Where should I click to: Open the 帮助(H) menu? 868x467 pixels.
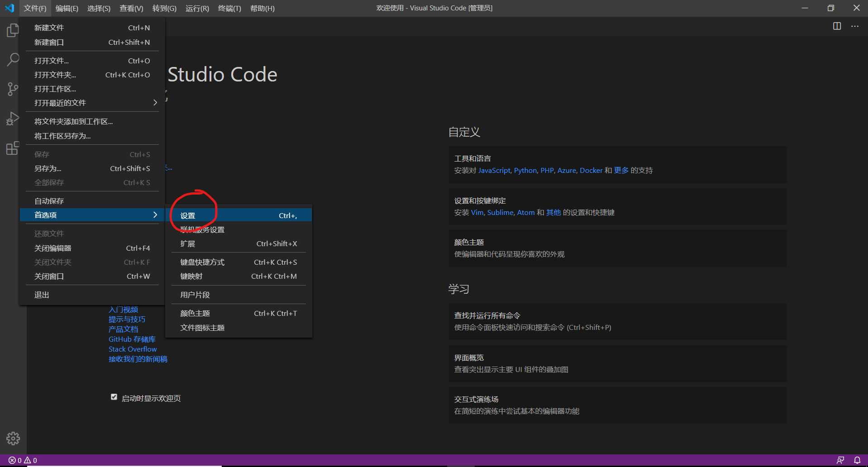pyautogui.click(x=262, y=8)
